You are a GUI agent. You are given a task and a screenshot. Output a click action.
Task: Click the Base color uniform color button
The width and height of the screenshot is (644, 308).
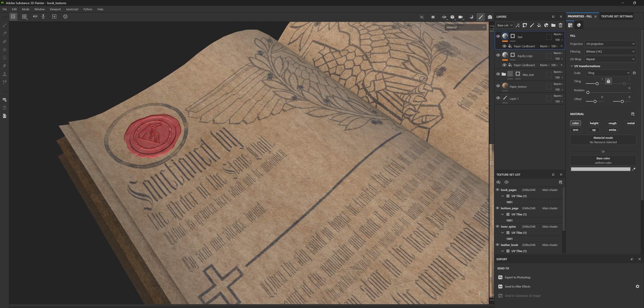click(603, 161)
